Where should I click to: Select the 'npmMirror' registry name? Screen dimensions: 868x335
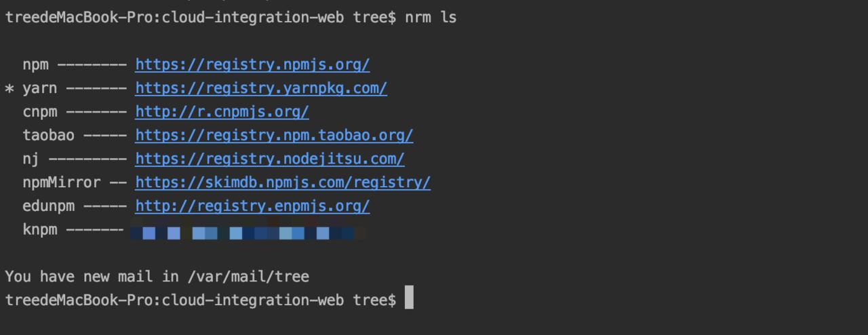(62, 182)
